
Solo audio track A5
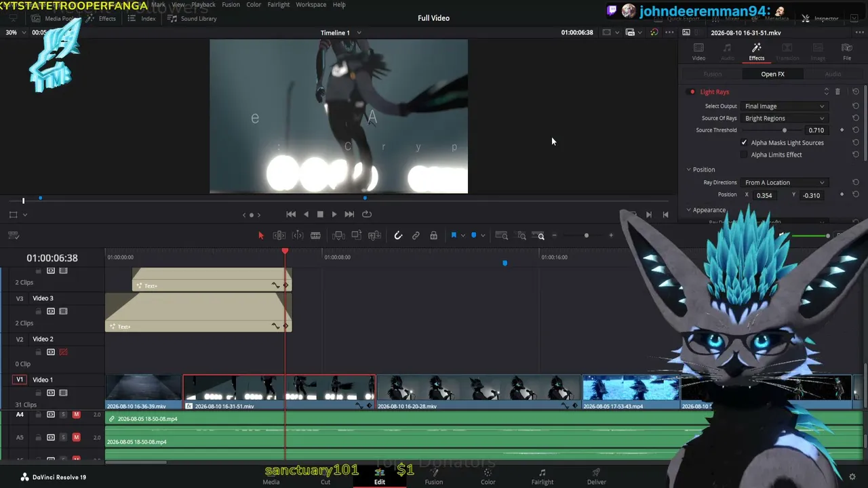click(64, 437)
